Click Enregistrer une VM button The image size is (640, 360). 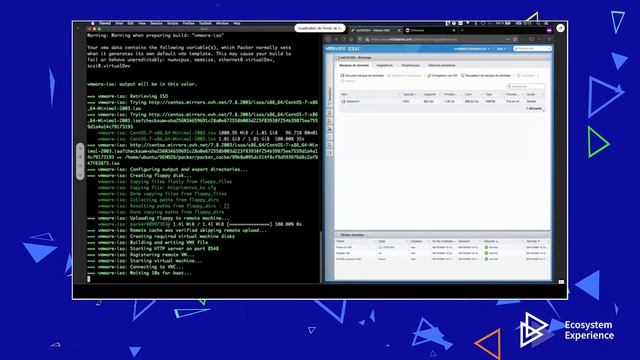click(x=442, y=76)
